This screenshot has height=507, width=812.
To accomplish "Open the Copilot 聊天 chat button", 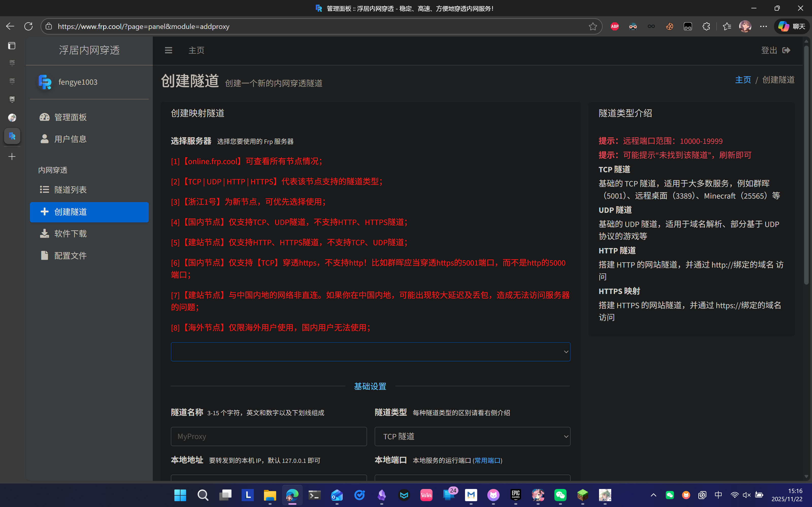I will coord(791,26).
